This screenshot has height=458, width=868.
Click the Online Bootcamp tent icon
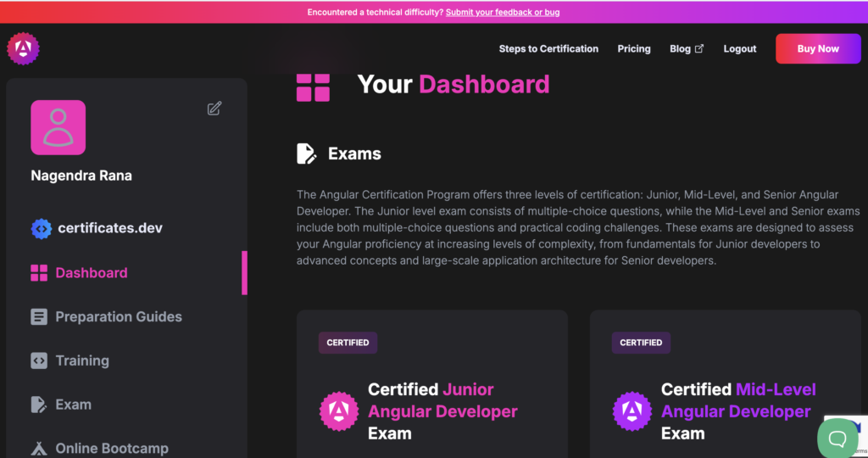39,448
